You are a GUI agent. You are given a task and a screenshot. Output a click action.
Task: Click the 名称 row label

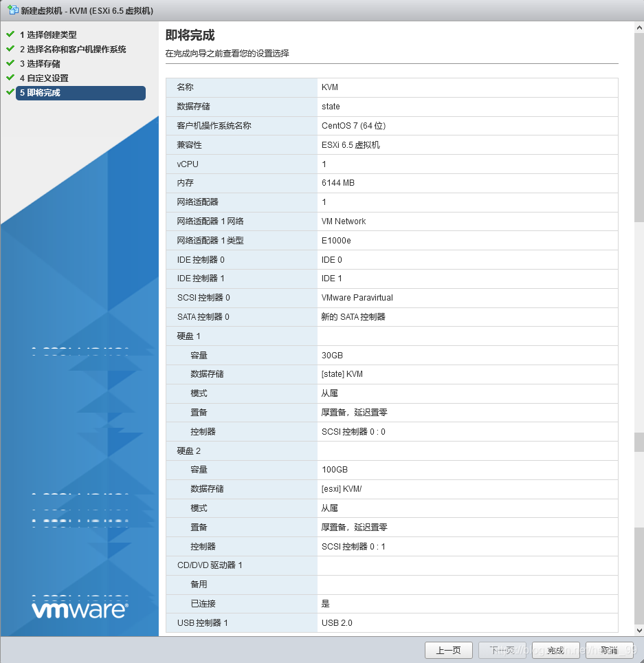[185, 87]
